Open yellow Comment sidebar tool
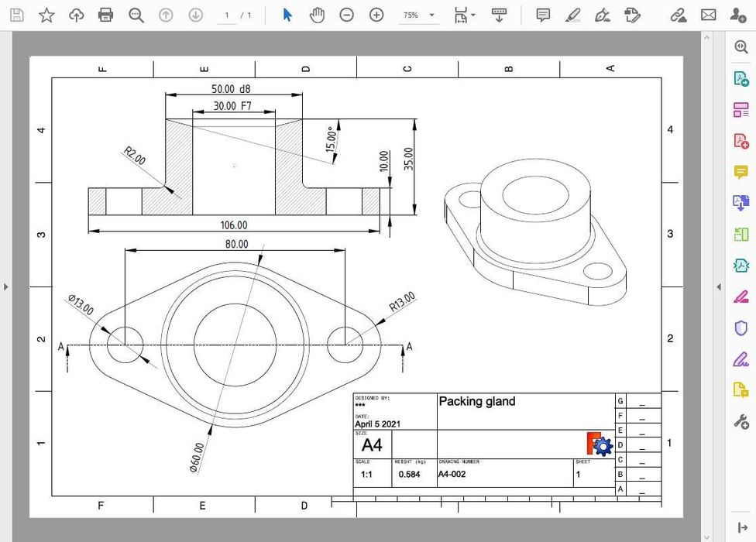This screenshot has width=756, height=542. click(741, 172)
